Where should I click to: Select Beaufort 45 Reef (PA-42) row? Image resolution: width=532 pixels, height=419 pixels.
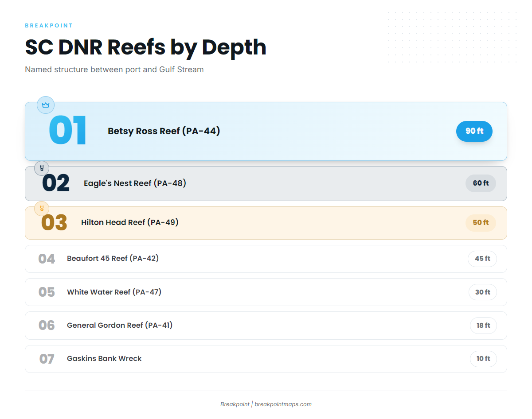(x=266, y=259)
